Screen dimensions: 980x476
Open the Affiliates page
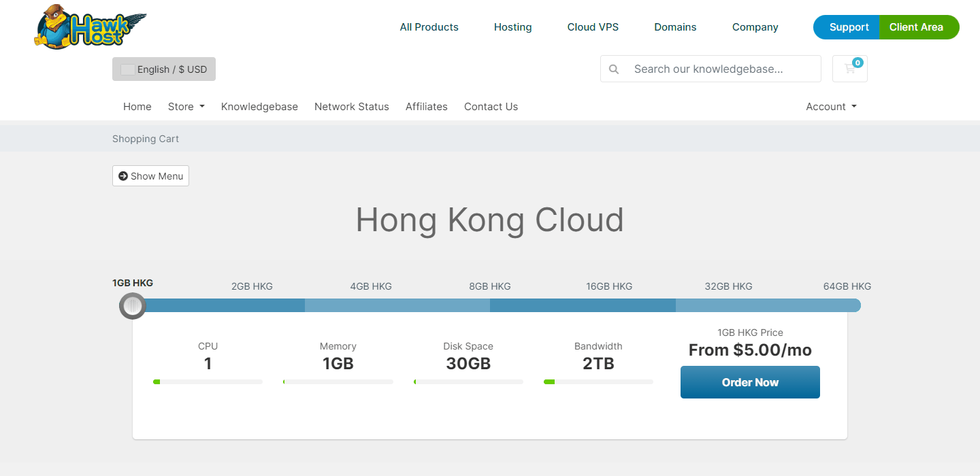pyautogui.click(x=427, y=107)
